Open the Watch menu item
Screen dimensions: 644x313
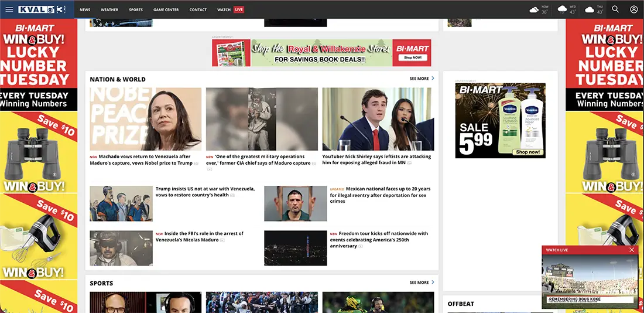[224, 9]
